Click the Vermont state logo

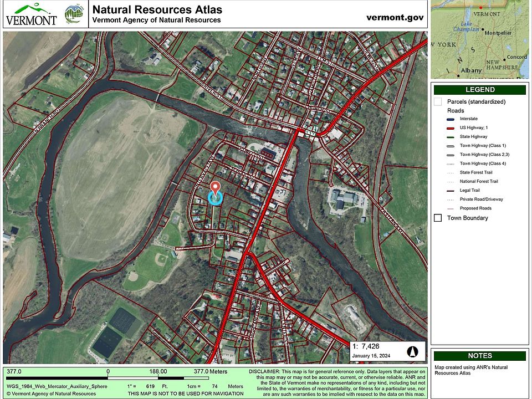tap(31, 14)
